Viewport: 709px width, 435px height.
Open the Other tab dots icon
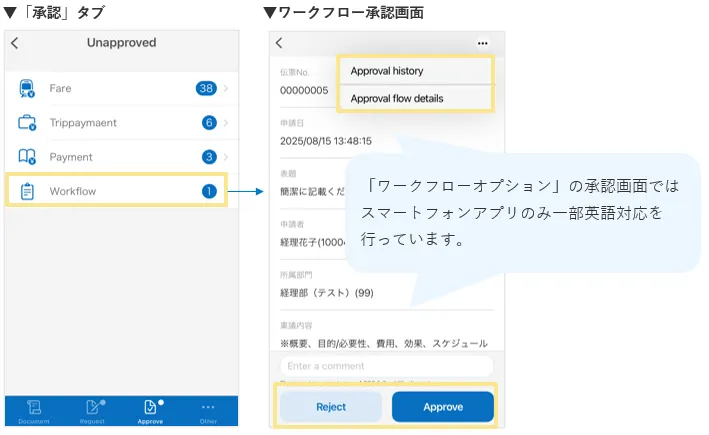[208, 407]
